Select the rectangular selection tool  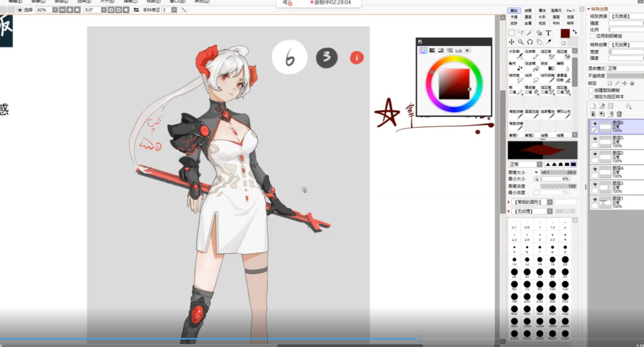pyautogui.click(x=512, y=33)
